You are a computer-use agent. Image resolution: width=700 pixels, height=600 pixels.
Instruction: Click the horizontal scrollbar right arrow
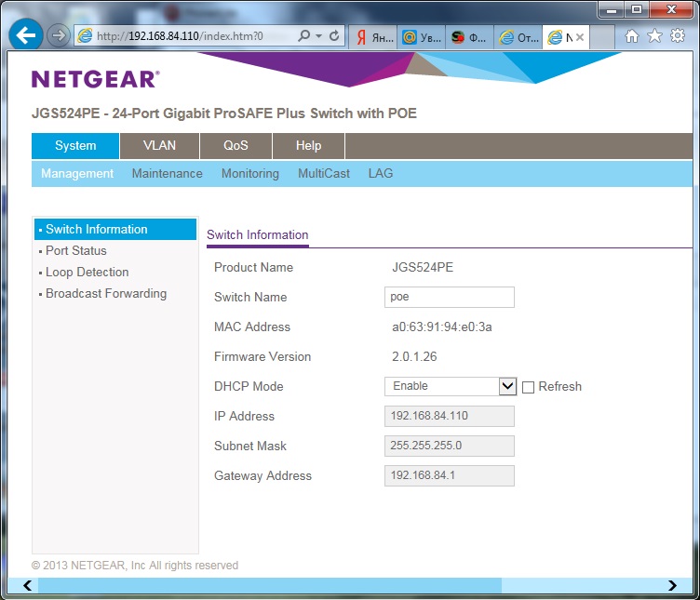[x=672, y=585]
